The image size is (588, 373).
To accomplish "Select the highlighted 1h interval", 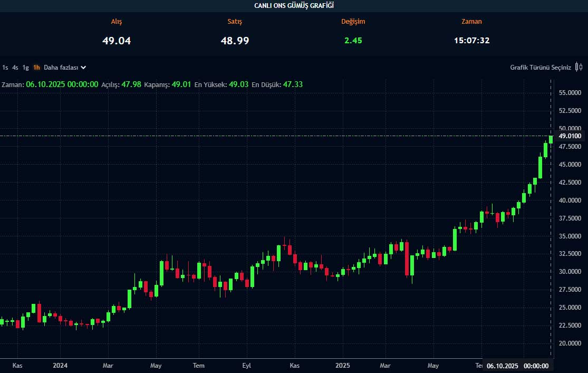I will (36, 68).
